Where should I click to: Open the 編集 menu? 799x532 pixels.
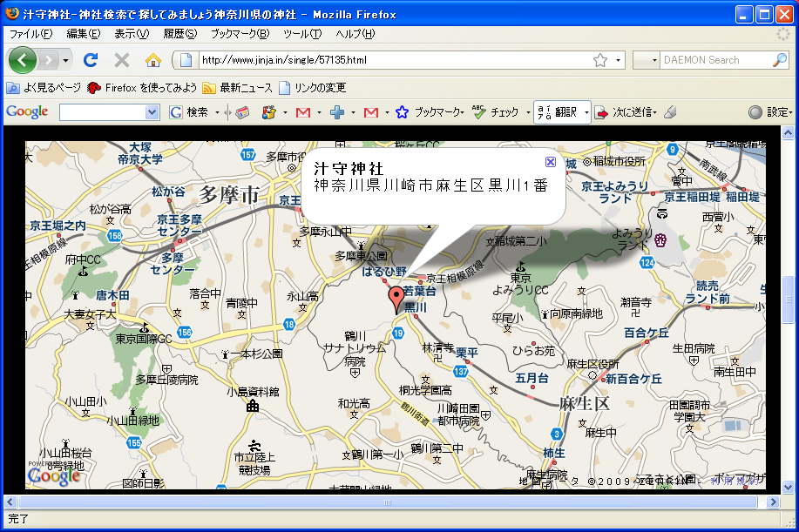coord(84,34)
